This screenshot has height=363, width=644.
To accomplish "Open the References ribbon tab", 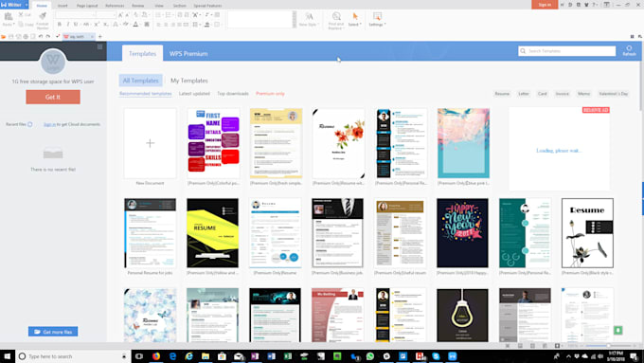I will click(x=115, y=6).
